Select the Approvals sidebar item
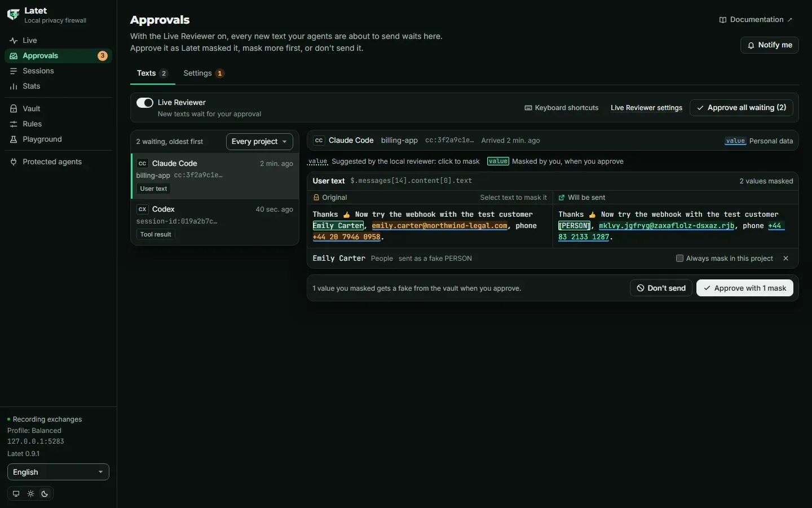This screenshot has height=508, width=812. click(x=58, y=56)
